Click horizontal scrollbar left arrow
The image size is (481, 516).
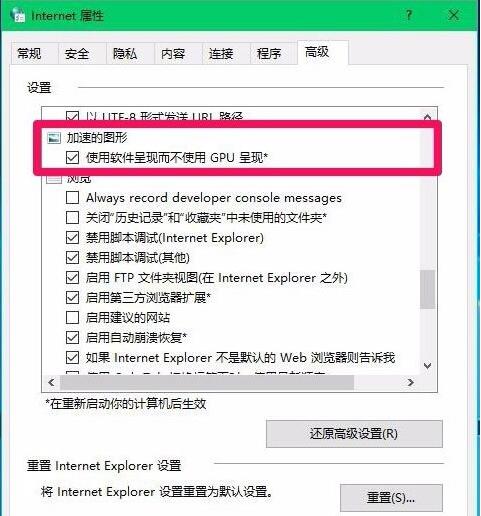pos(51,382)
